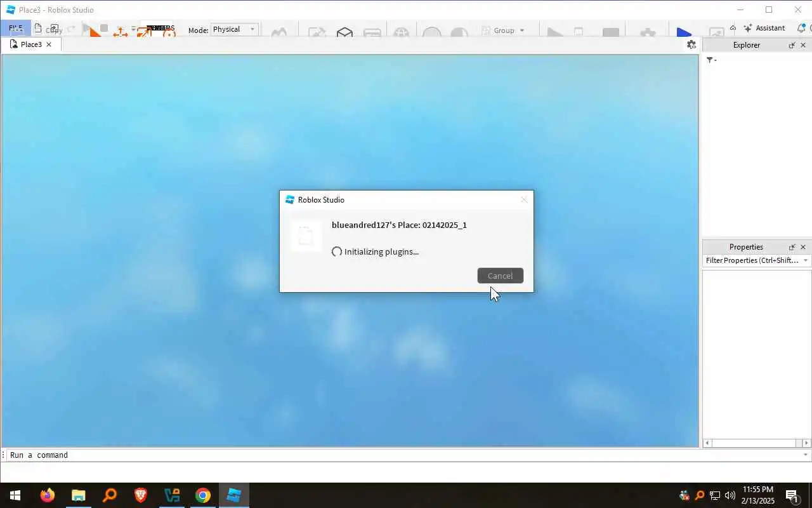Click the network tray icon
This screenshot has width=812, height=508.
tap(715, 495)
